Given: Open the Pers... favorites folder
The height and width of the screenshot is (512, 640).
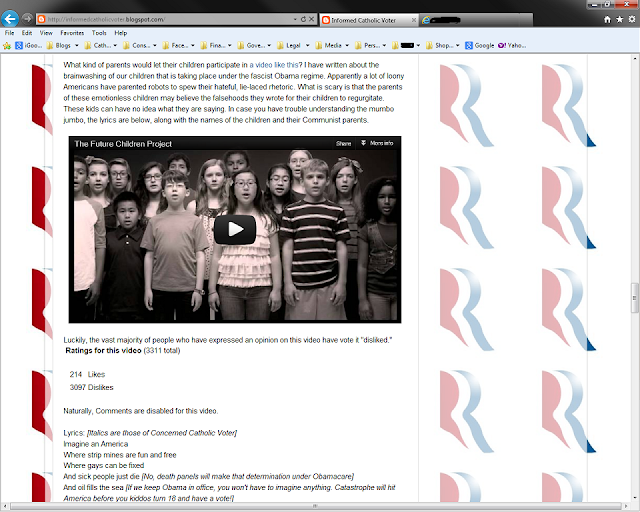Looking at the screenshot, I should pos(368,46).
